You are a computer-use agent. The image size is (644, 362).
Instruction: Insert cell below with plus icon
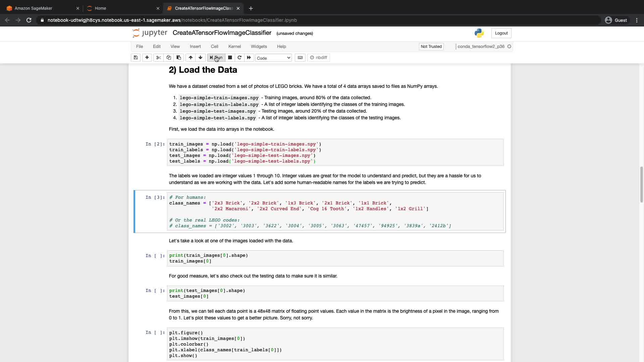[147, 58]
